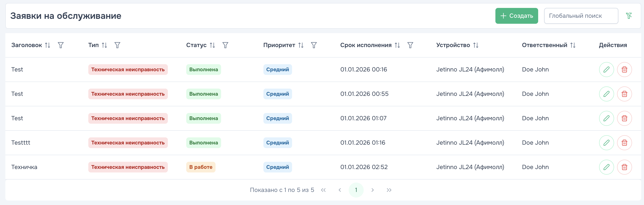Sort the table by Ответственный
This screenshot has height=205, width=644.
[573, 45]
